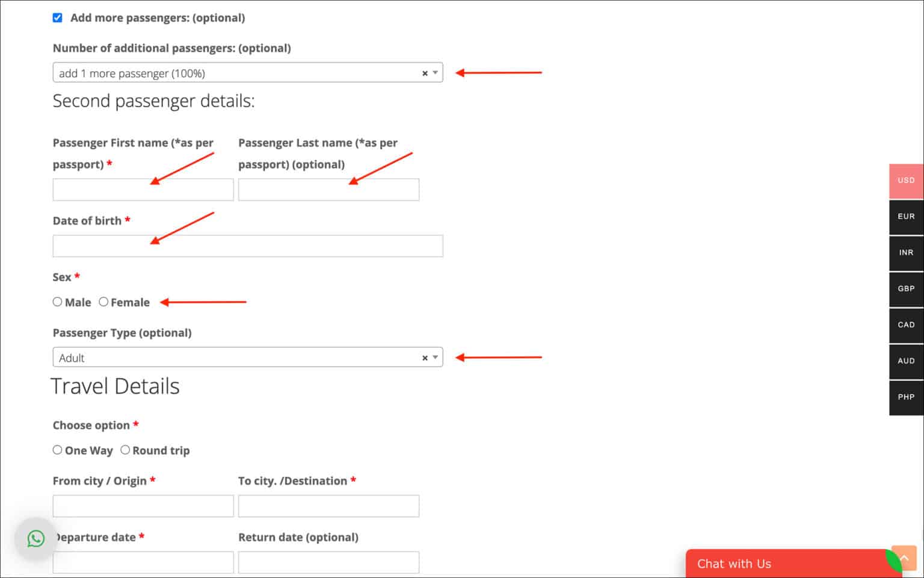Click the Date of birth input field
The width and height of the screenshot is (924, 578).
point(247,246)
